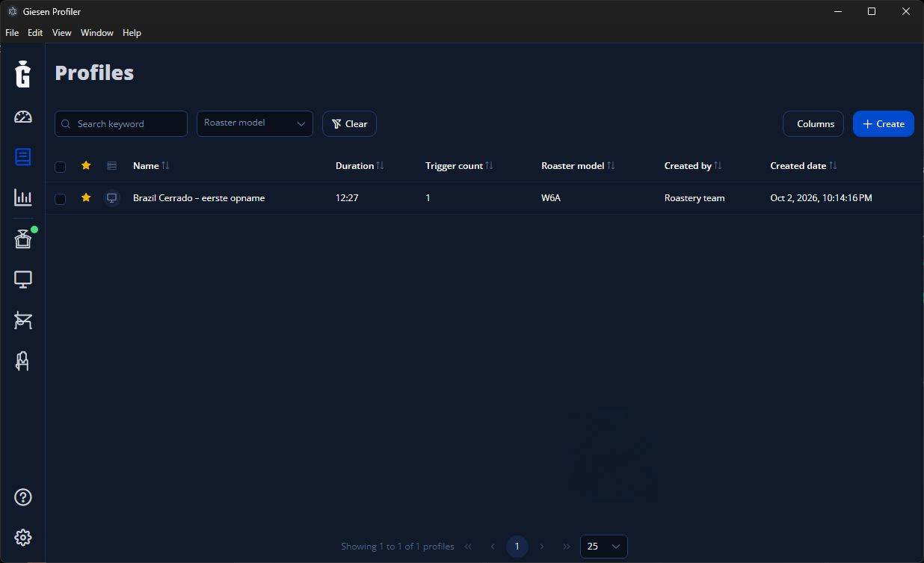924x563 pixels.
Task: Sort by Roaster model using its sort arrows
Action: 612,165
